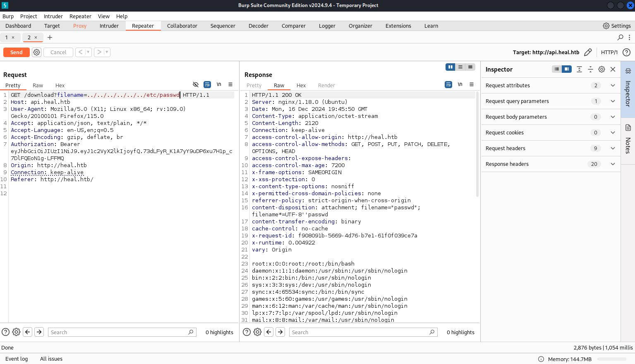The width and height of the screenshot is (635, 364).
Task: Open All issues
Action: click(51, 359)
